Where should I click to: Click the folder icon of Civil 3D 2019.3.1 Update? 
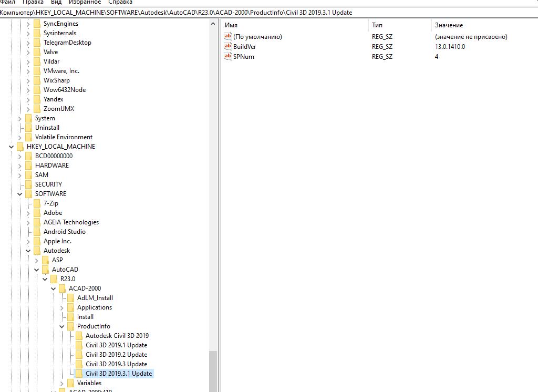coord(79,374)
